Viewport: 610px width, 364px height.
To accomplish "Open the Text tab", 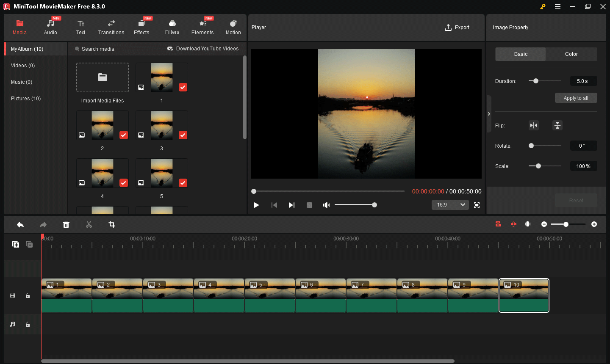I will coord(80,28).
